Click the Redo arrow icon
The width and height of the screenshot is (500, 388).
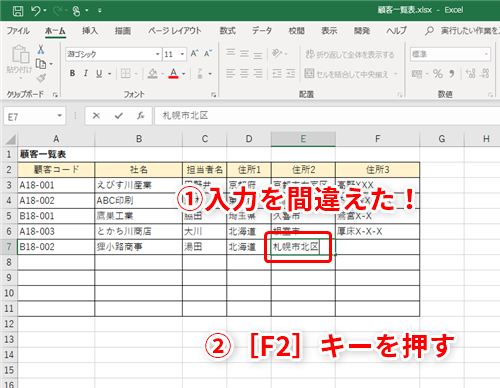(x=57, y=11)
